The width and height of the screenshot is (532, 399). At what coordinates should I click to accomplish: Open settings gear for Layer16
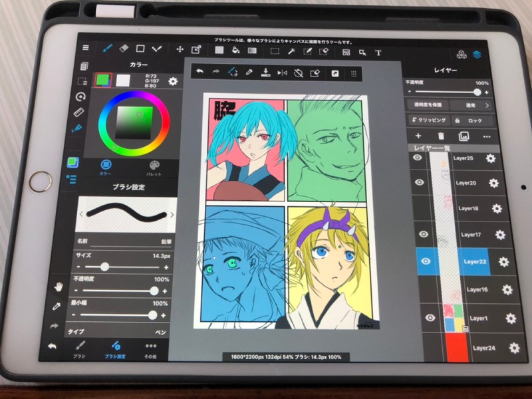pos(507,290)
